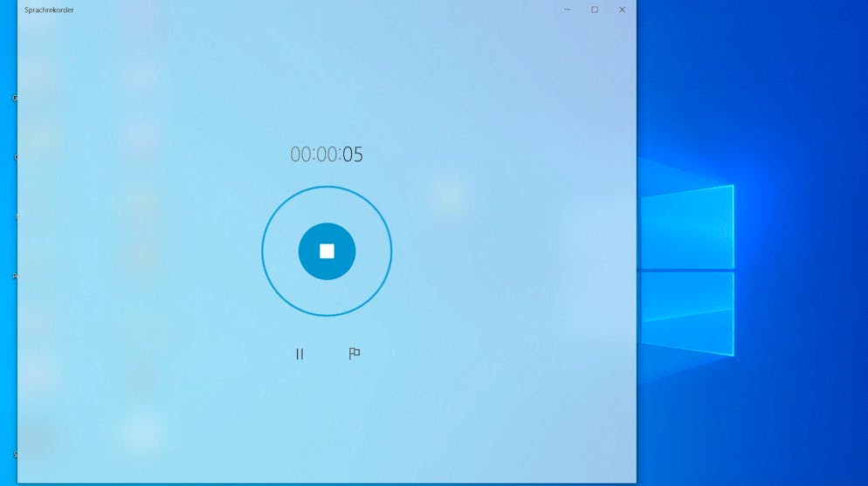Click the Sprachrekorder window title
868x486 pixels.
(49, 10)
